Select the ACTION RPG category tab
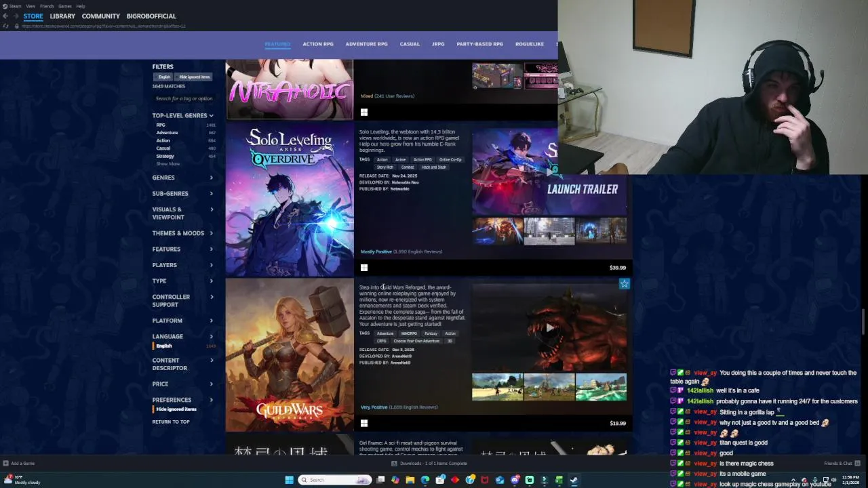This screenshot has height=488, width=868. [x=318, y=44]
